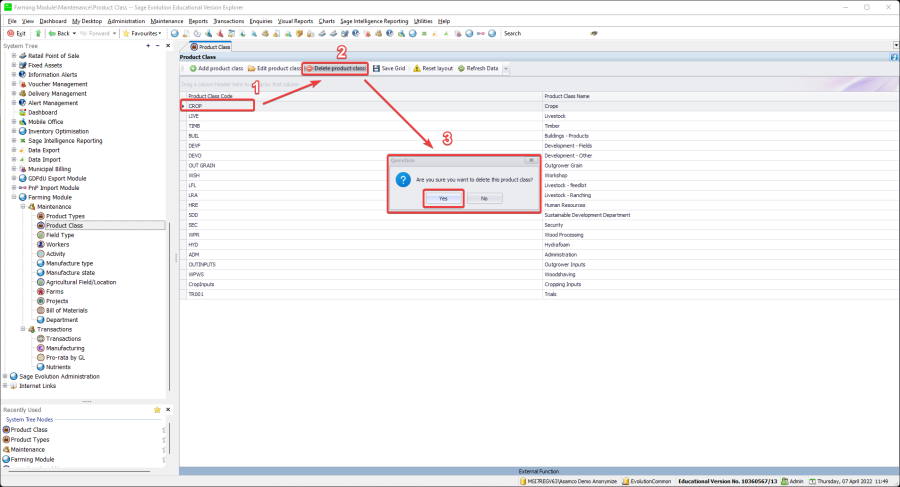
Task: Confirm deletion with the Yes button
Action: [x=442, y=198]
